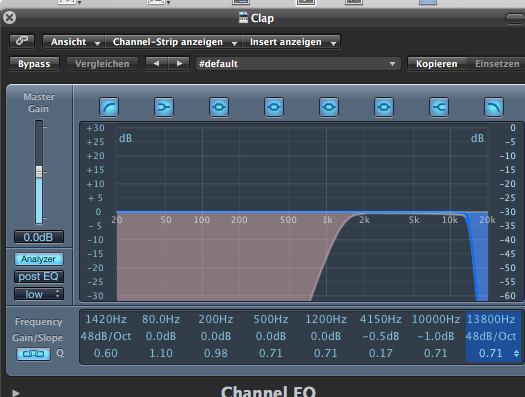The width and height of the screenshot is (525, 397).
Task: Toggle the high shelf band button
Action: [x=439, y=107]
